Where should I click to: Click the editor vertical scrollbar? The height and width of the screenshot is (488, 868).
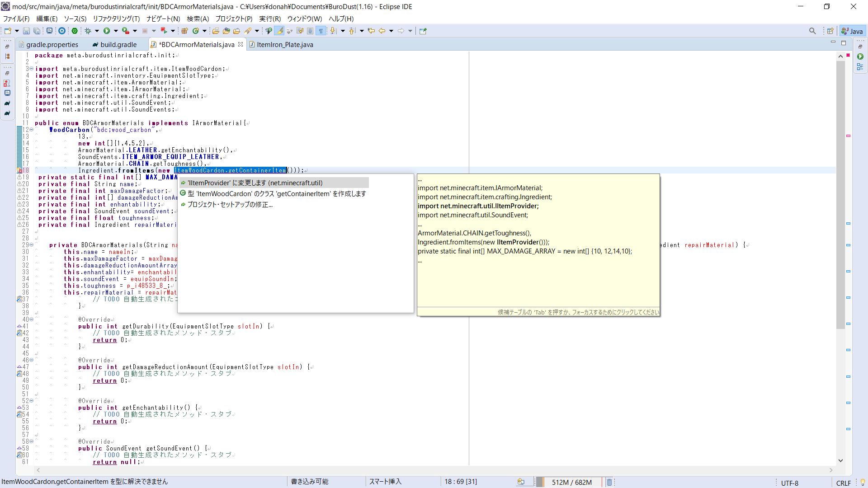click(x=840, y=194)
